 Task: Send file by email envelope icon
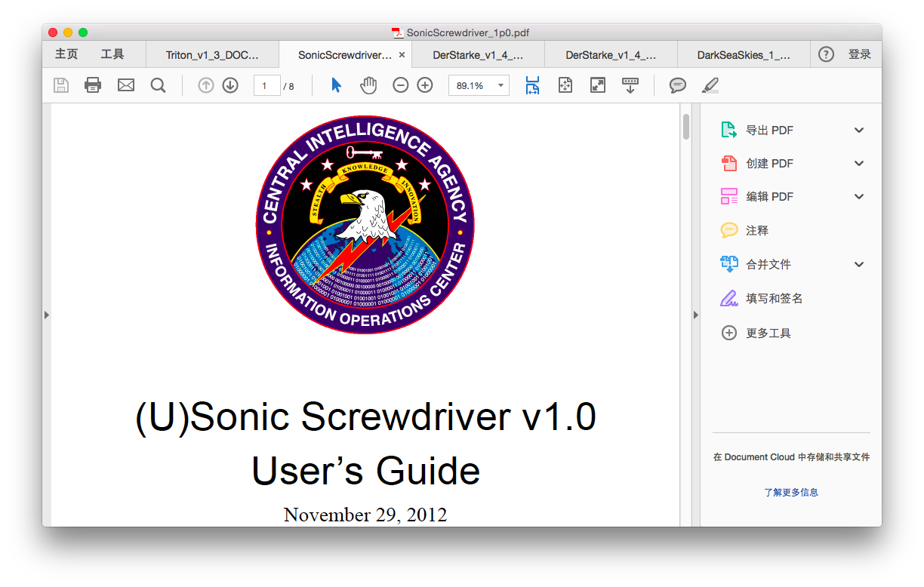pos(126,85)
